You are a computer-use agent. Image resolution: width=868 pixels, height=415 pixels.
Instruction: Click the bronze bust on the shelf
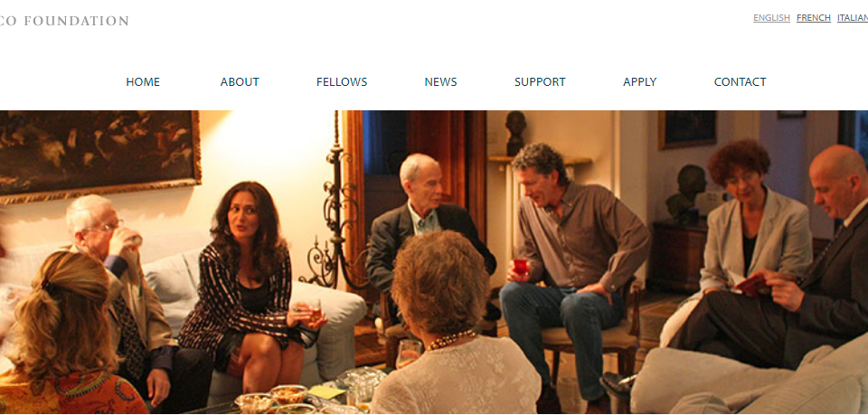pyautogui.click(x=515, y=133)
